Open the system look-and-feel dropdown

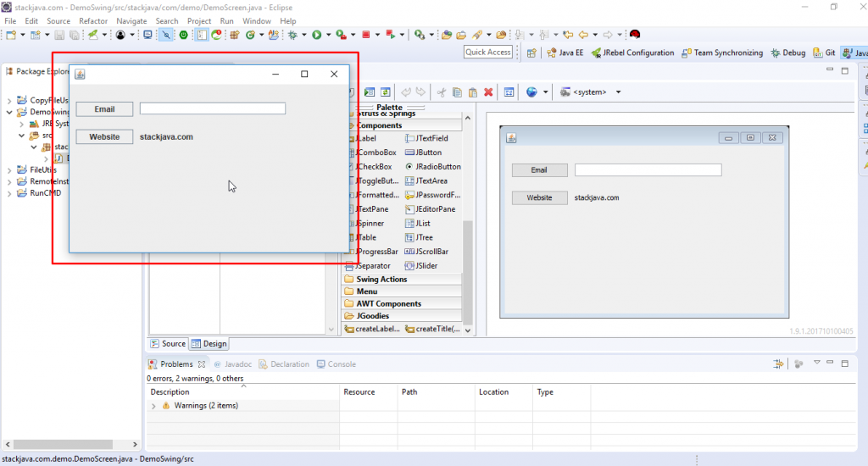pyautogui.click(x=618, y=92)
